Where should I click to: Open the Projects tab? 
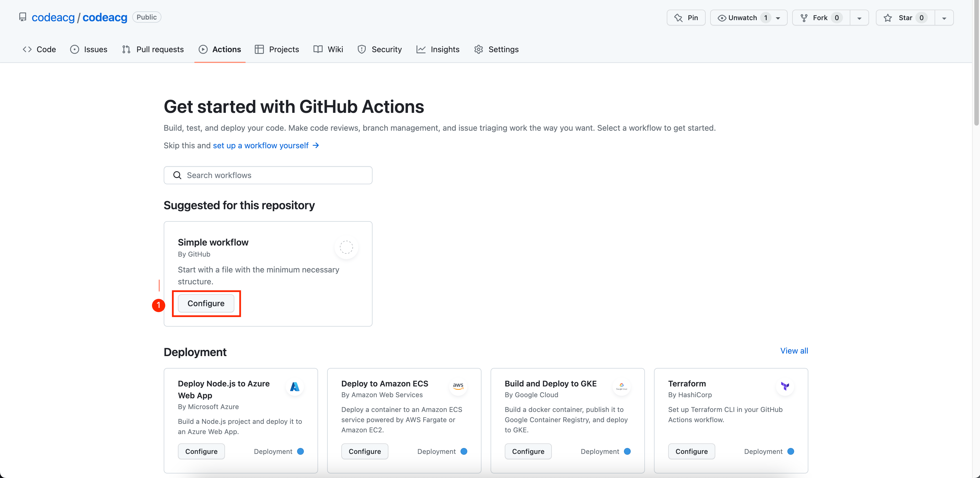(x=277, y=49)
